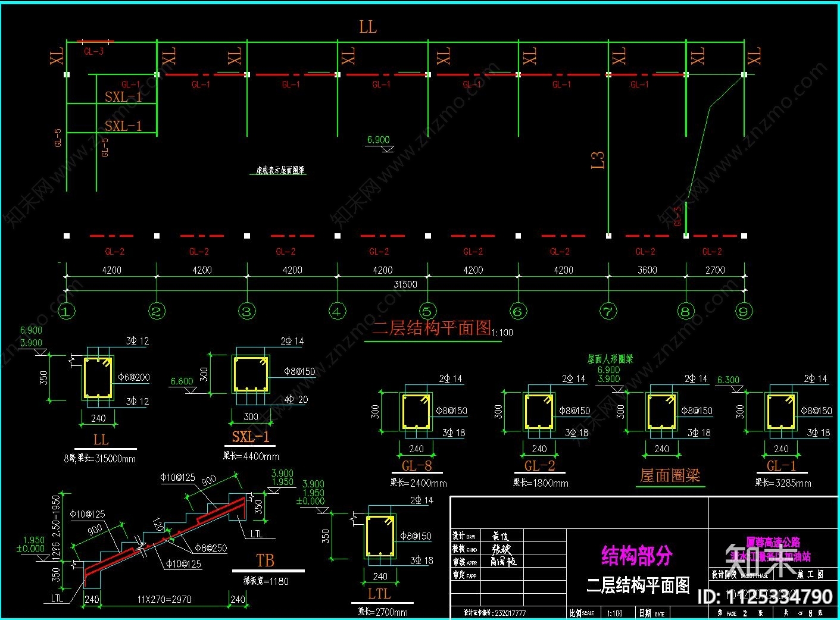Select axis bubble number 7
The height and width of the screenshot is (620, 840).
[608, 311]
